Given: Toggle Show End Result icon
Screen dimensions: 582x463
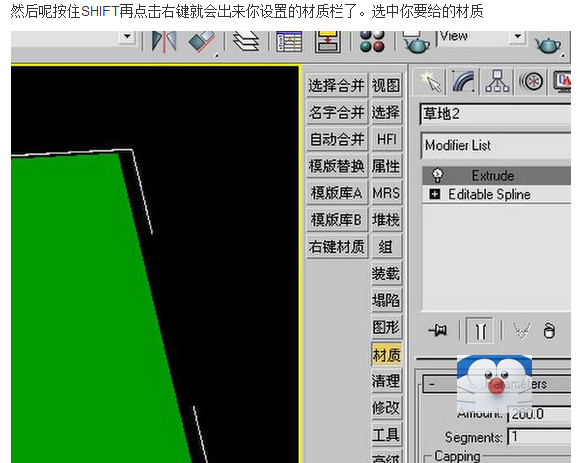Looking at the screenshot, I should point(480,330).
